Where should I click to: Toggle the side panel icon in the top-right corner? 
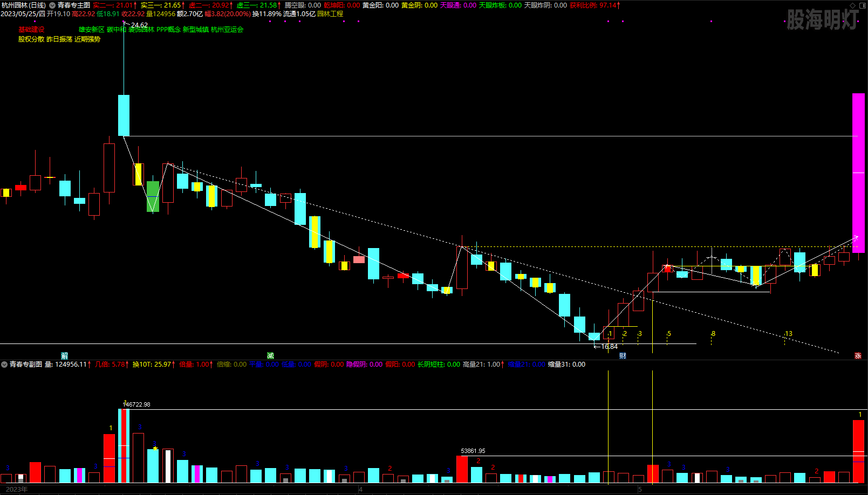pyautogui.click(x=862, y=5)
